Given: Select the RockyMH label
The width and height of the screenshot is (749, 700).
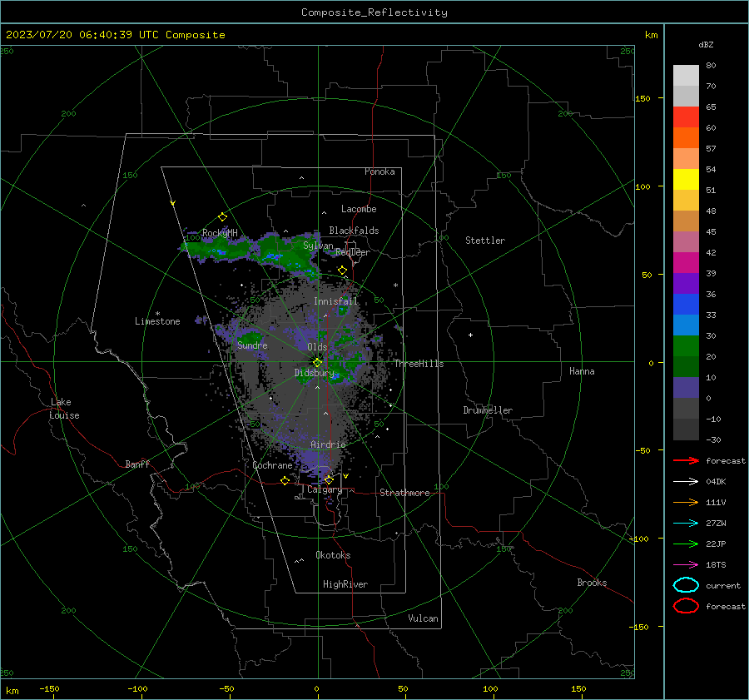Looking at the screenshot, I should pos(220,233).
